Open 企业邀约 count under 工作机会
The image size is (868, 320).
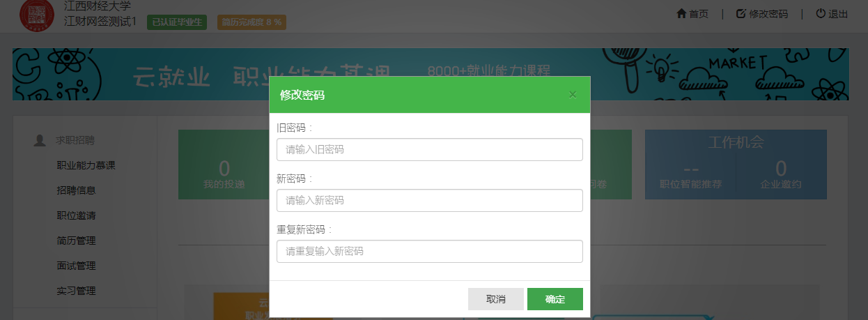click(781, 175)
